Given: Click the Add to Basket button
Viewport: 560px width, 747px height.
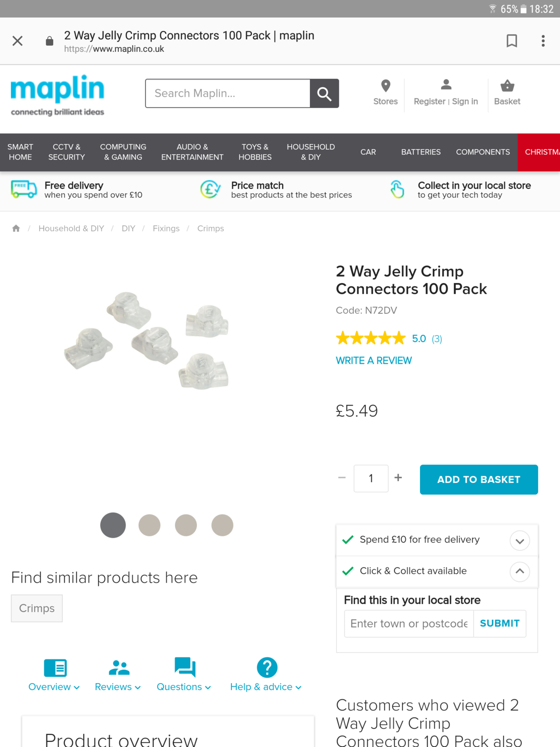Looking at the screenshot, I should click(479, 479).
